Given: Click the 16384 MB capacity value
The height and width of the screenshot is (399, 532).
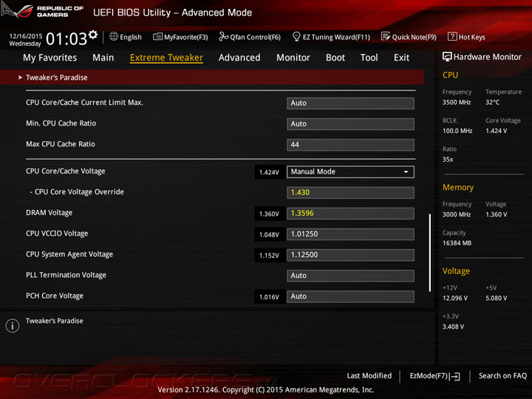Looking at the screenshot, I should tap(457, 243).
